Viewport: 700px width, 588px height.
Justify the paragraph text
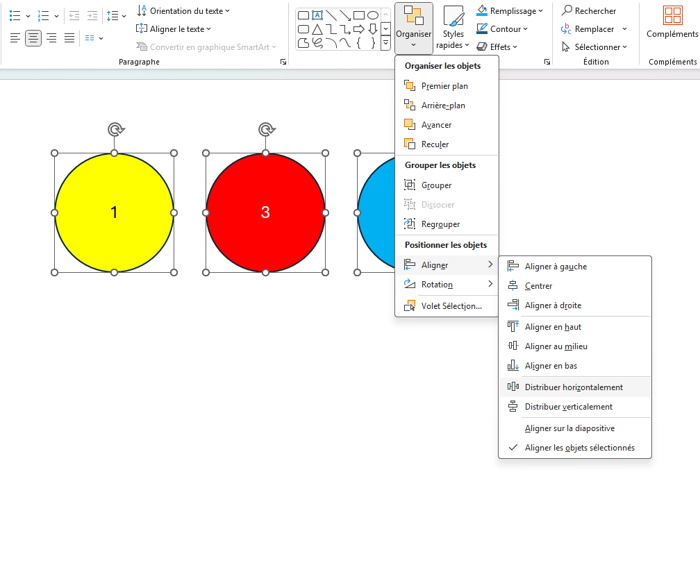(69, 38)
